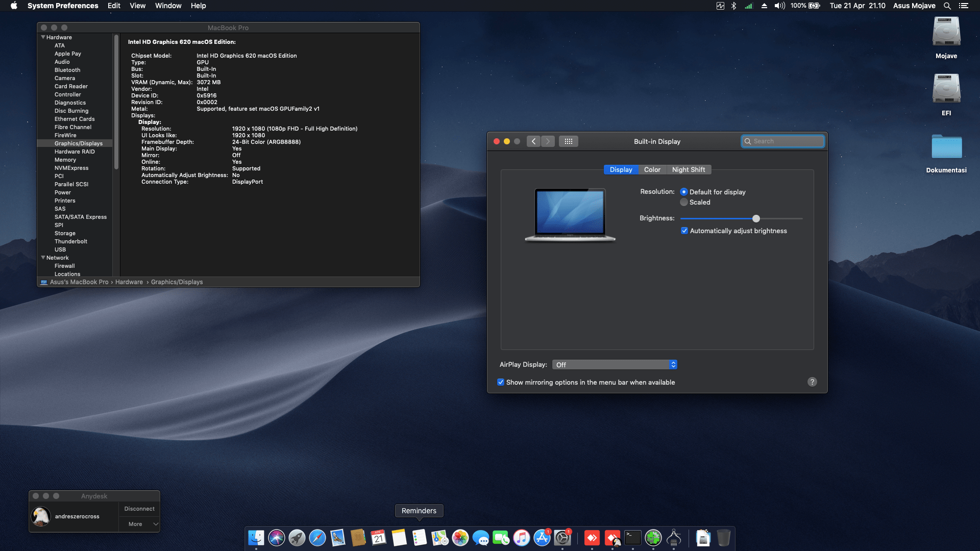Open Mail stamp icon in dock
The width and height of the screenshot is (980, 551).
coord(338,538)
